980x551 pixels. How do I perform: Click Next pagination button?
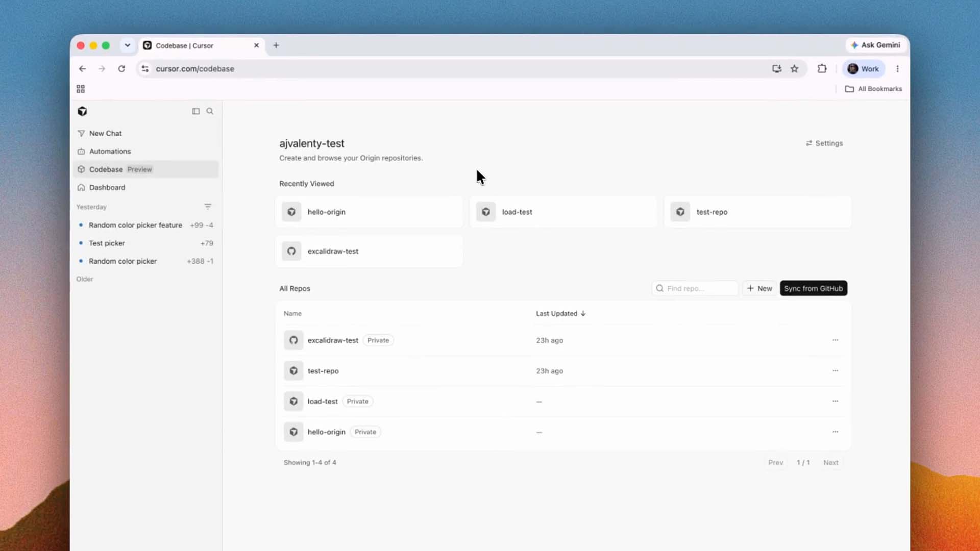coord(830,463)
